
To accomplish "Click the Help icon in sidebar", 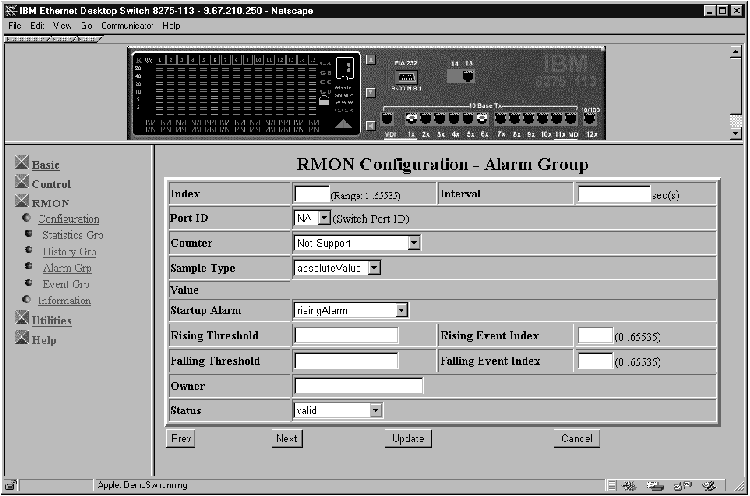I will pos(23,340).
